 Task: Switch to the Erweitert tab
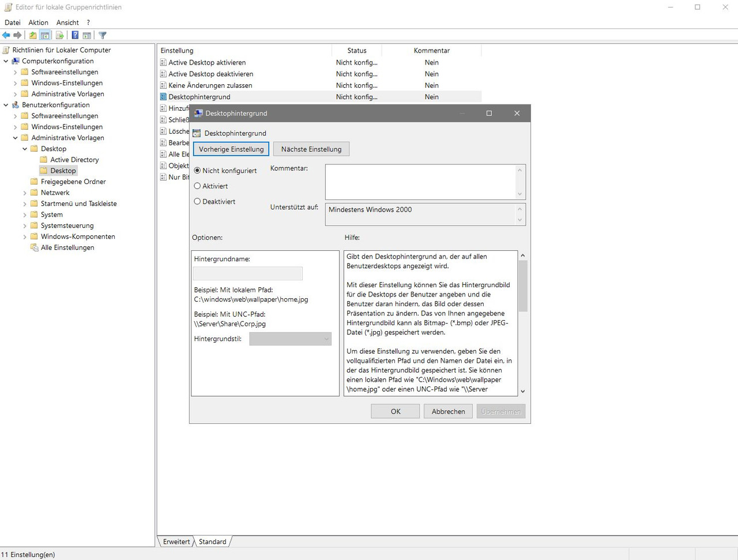click(x=176, y=542)
